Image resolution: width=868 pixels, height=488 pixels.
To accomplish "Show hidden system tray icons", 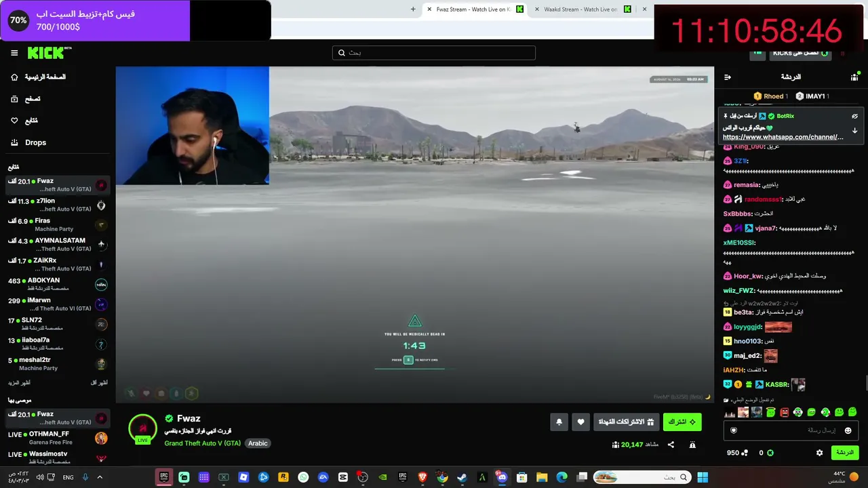I will click(100, 477).
